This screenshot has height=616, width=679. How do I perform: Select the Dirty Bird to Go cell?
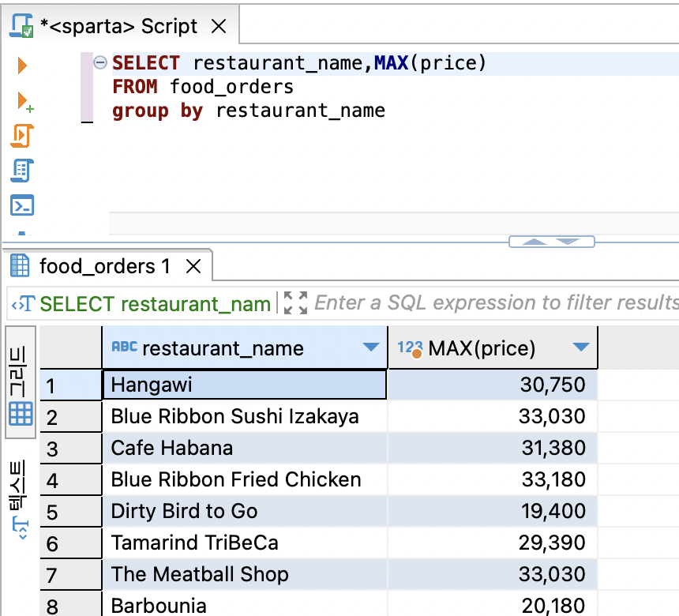245,511
